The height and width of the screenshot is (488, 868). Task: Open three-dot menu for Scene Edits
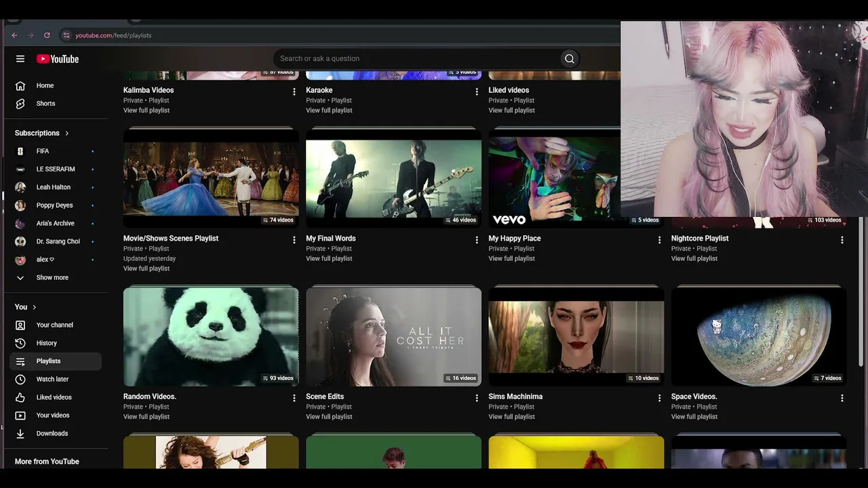click(x=477, y=399)
